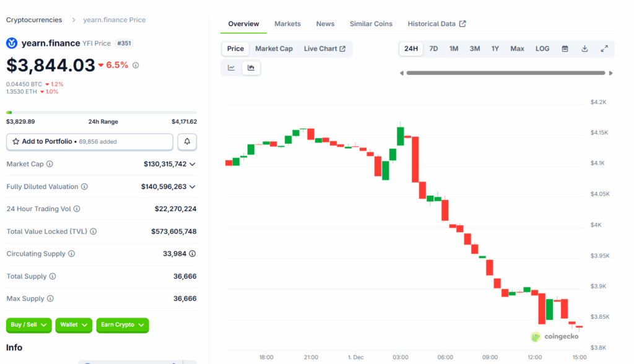
Task: Click the Earn Crypto button
Action: (x=122, y=325)
